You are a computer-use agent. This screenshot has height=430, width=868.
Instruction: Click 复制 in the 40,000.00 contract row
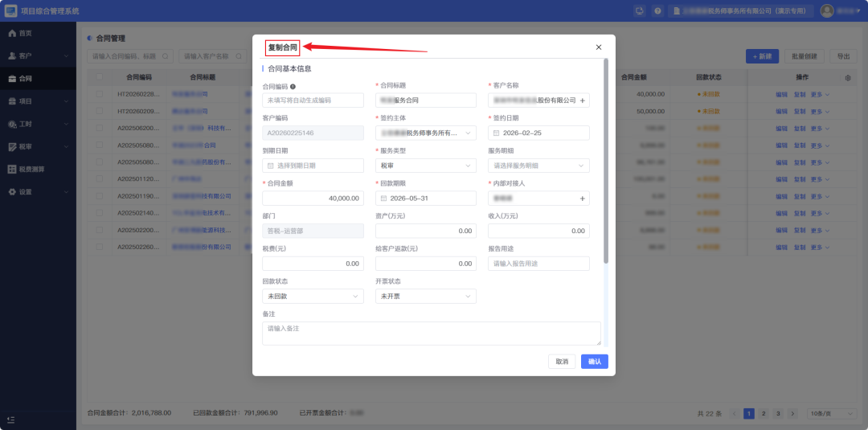(800, 95)
